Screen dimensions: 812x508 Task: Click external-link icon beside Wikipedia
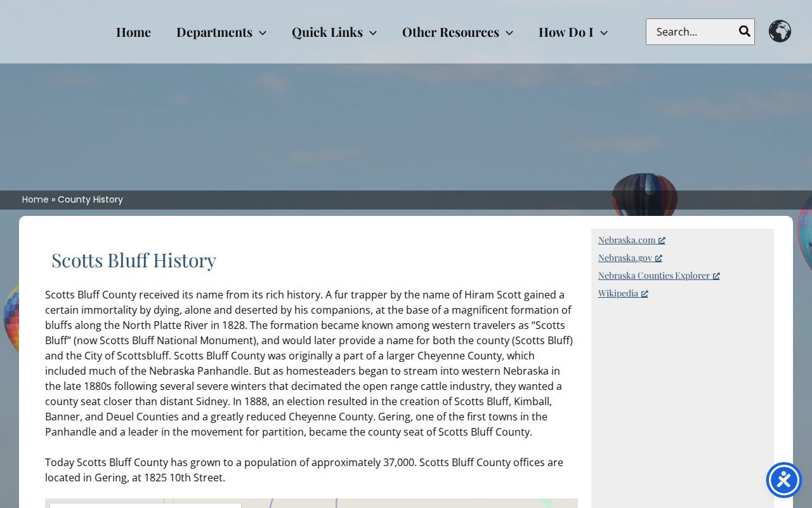(x=645, y=294)
